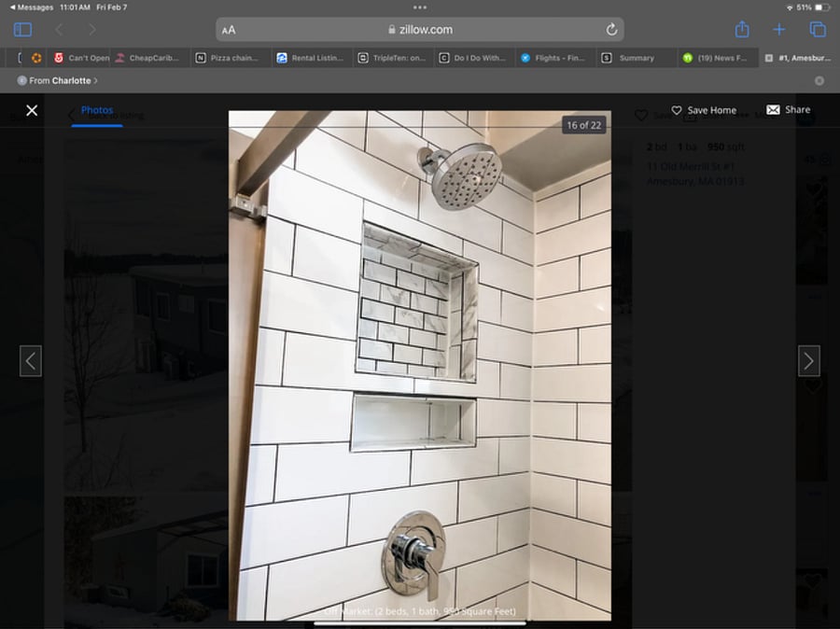Open the tab overview icon
Screen dimensions: 840x629
click(818, 30)
